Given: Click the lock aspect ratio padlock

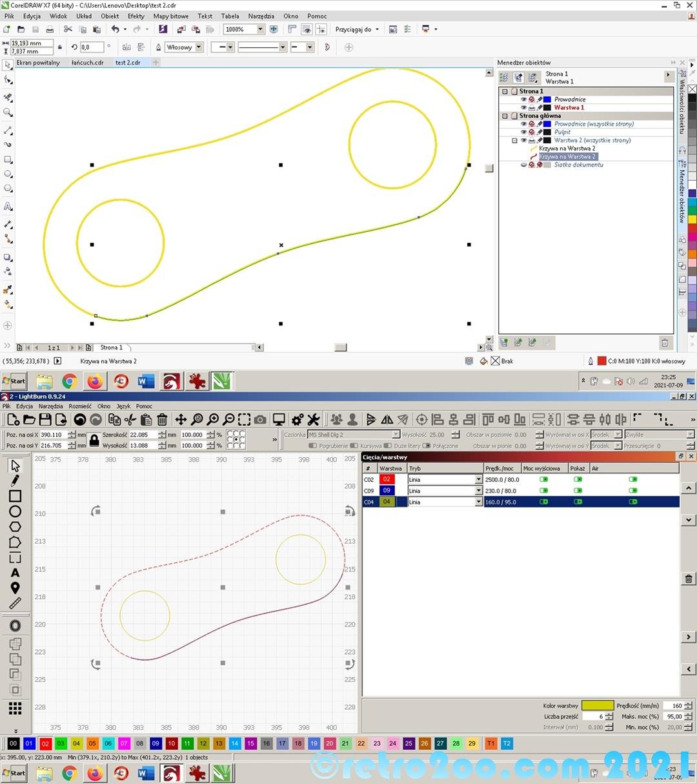Looking at the screenshot, I should click(x=94, y=440).
